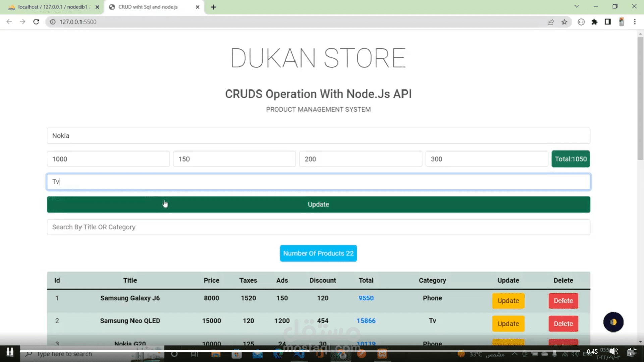
Task: Click the green Update submit button
Action: [318, 204]
